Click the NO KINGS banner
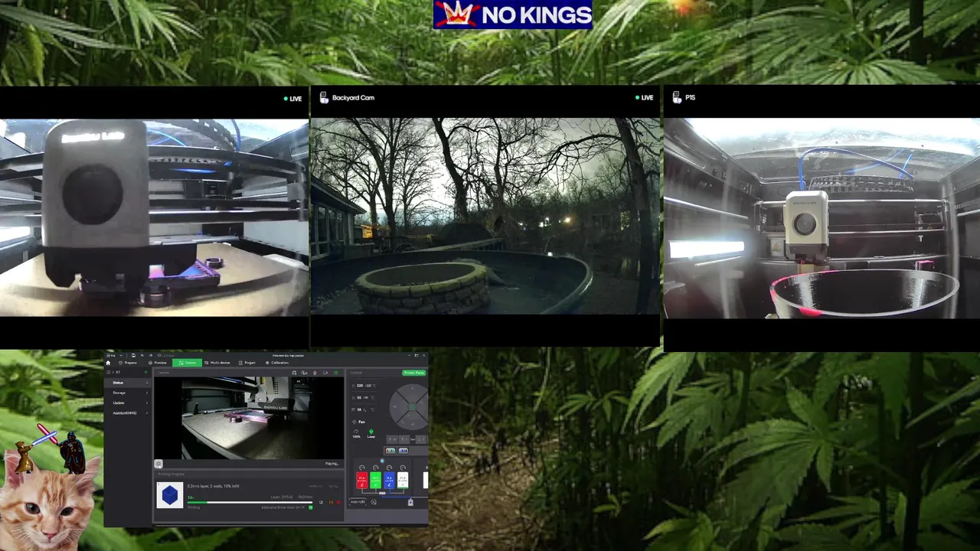980x551 pixels. coord(512,15)
